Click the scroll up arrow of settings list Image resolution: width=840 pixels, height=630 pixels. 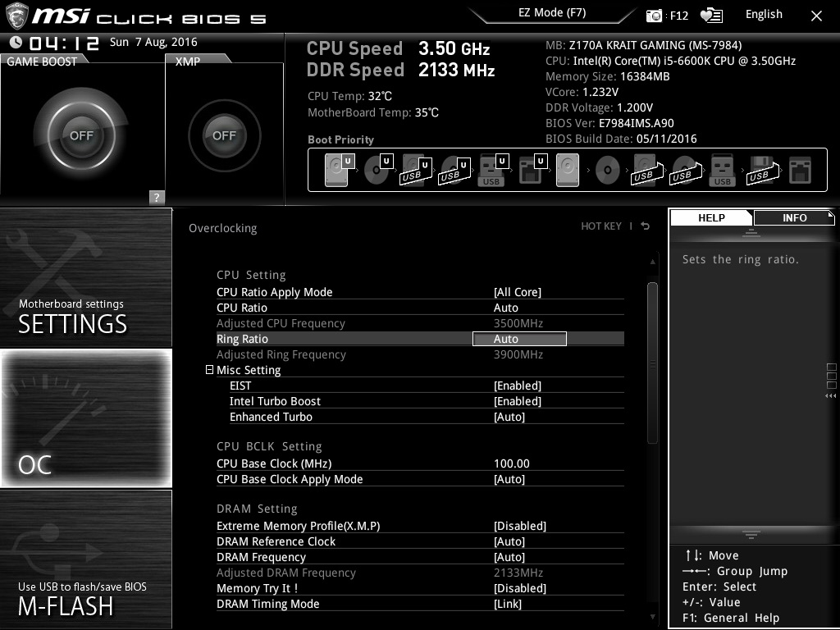pos(652,262)
